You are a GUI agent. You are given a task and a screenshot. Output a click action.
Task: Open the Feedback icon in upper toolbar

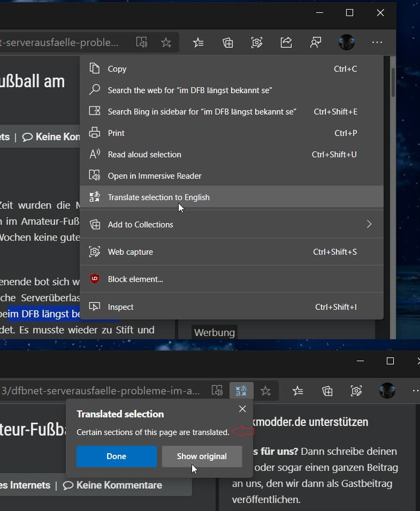[316, 42]
